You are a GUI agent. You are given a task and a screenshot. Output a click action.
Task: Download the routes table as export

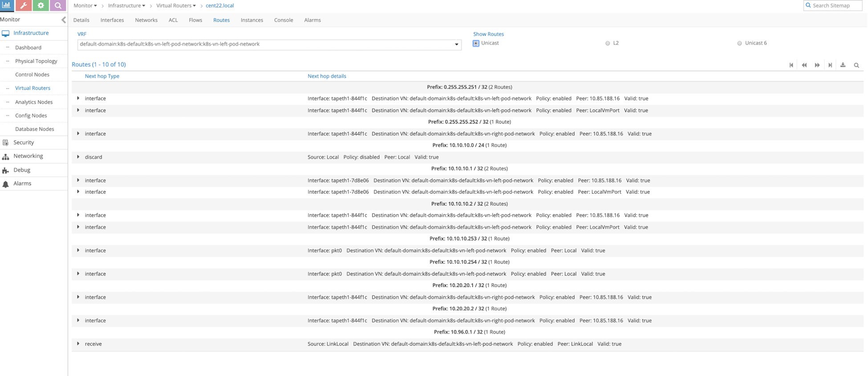coord(843,65)
